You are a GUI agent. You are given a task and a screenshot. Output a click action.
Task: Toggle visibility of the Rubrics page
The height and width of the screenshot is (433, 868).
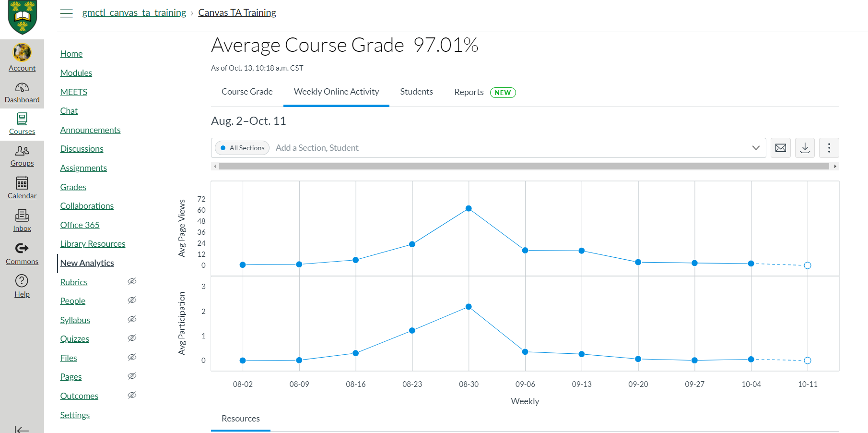(132, 281)
